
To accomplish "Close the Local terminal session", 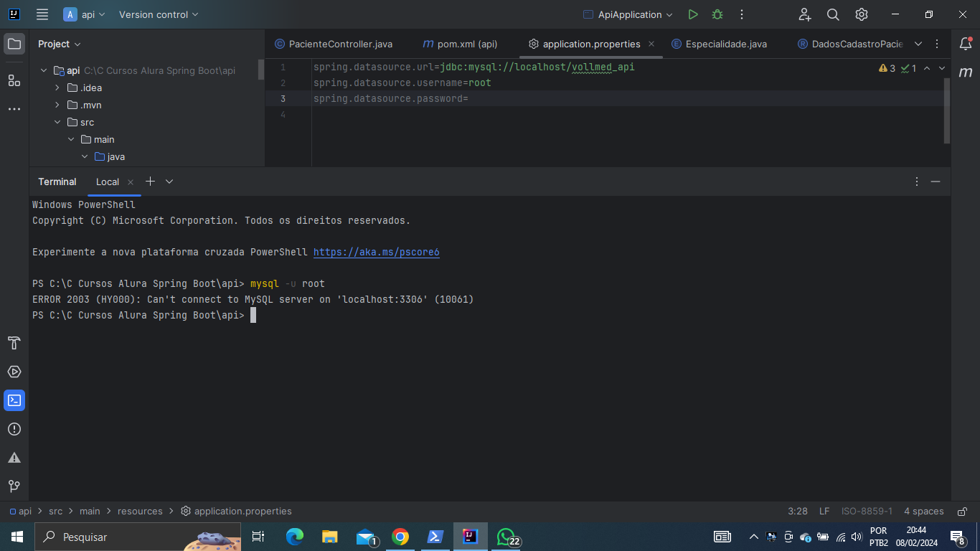I will [131, 182].
